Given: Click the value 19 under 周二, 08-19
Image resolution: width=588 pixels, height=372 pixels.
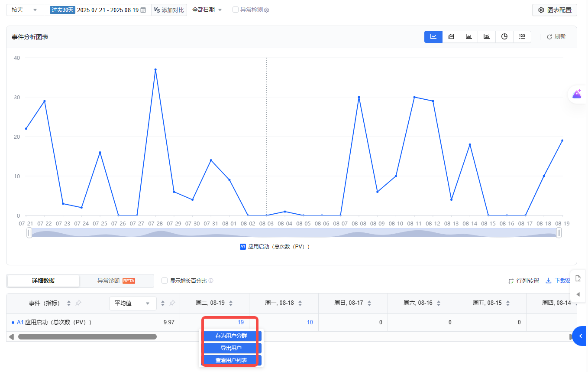Looking at the screenshot, I should 240,322.
